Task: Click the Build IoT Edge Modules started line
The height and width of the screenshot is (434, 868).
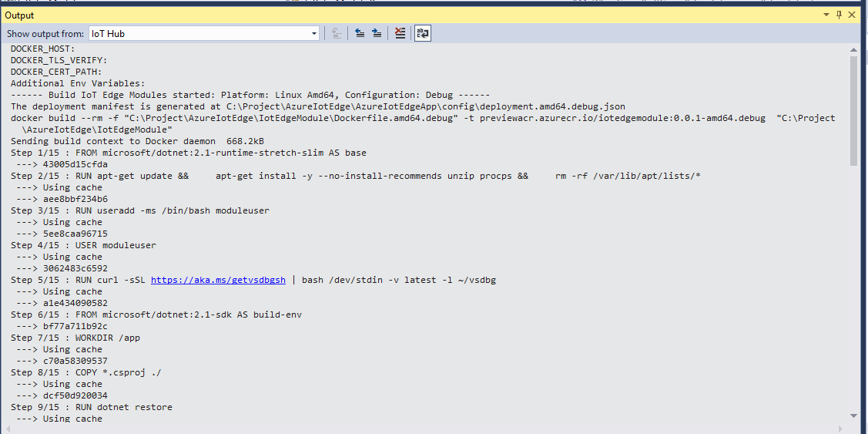Action: pos(250,95)
